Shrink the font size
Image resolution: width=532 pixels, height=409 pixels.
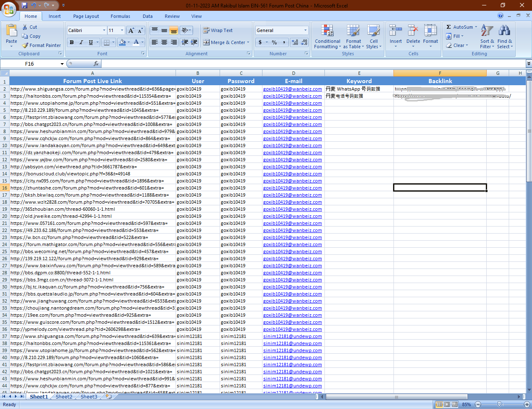140,30
